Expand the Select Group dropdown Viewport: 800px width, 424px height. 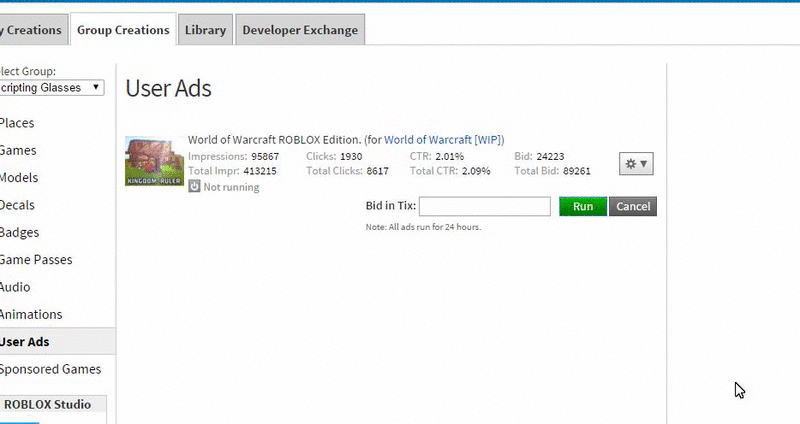(x=52, y=88)
